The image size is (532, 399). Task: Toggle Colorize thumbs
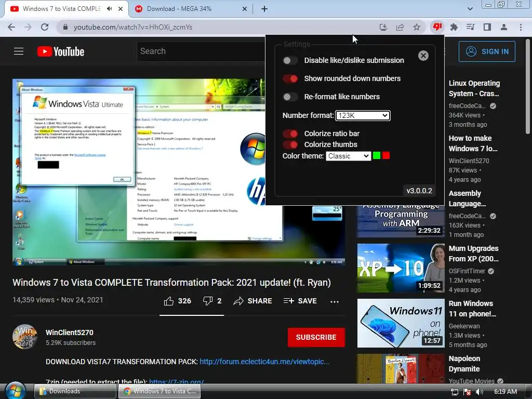(x=290, y=144)
